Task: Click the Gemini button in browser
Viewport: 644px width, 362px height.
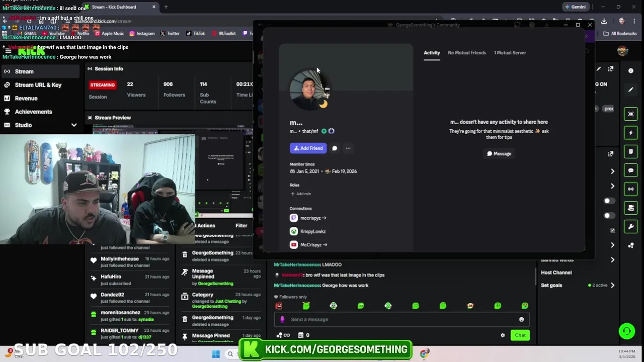Action: pyautogui.click(x=575, y=7)
